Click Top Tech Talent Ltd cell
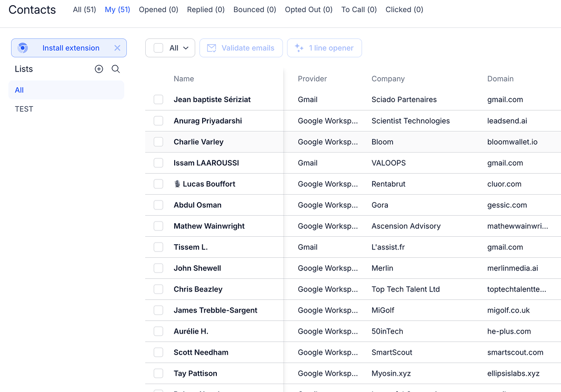The height and width of the screenshot is (392, 561). (x=406, y=289)
